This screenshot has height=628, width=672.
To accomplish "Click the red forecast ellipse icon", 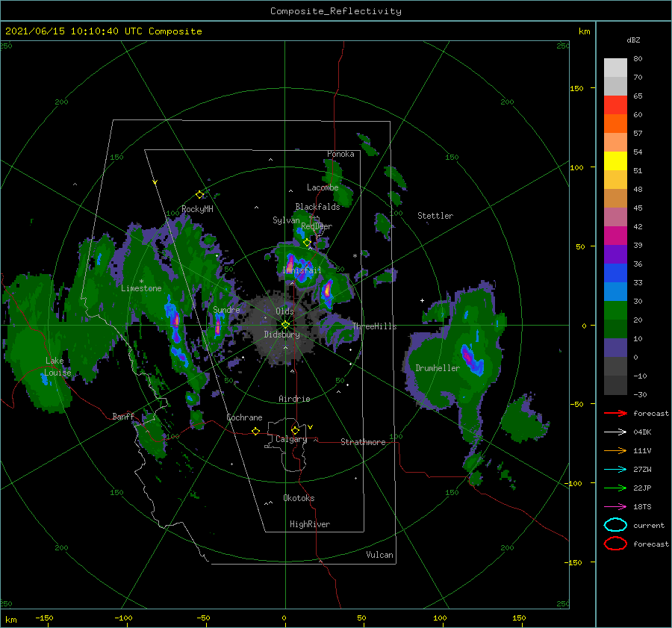I will [x=615, y=544].
